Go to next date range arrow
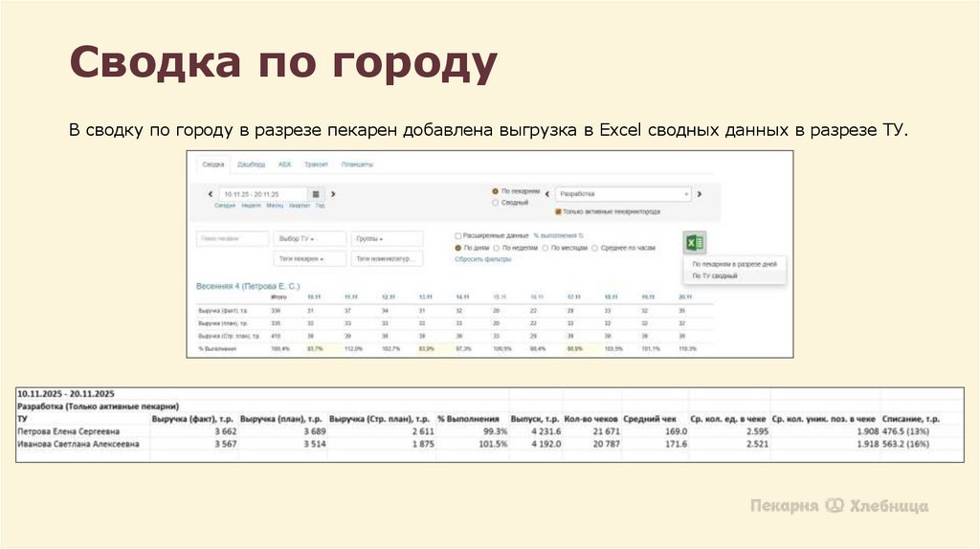 (x=333, y=194)
